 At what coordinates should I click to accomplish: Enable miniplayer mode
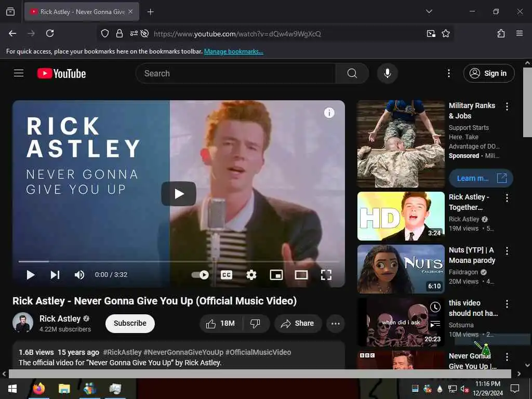pos(276,275)
